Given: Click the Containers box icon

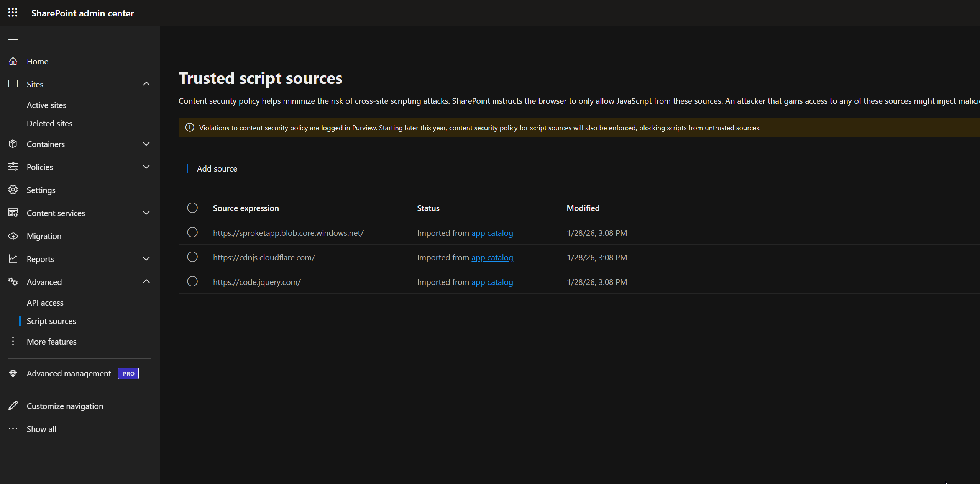Looking at the screenshot, I should [x=13, y=144].
